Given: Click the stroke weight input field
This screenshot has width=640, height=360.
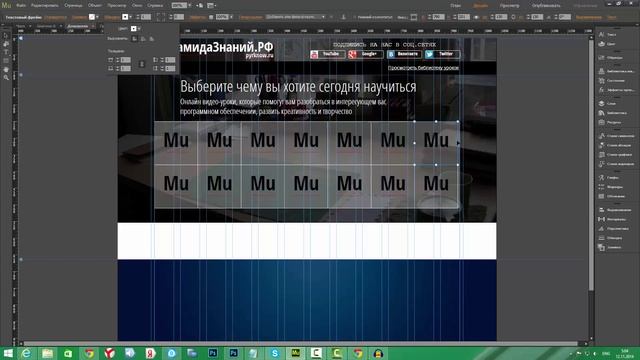Looking at the screenshot, I should (146, 17).
